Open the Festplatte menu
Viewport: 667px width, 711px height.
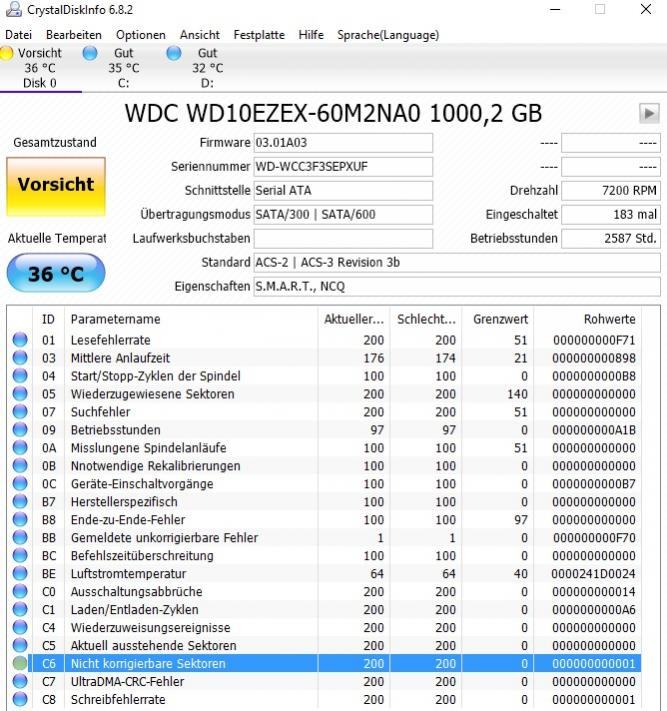click(259, 35)
